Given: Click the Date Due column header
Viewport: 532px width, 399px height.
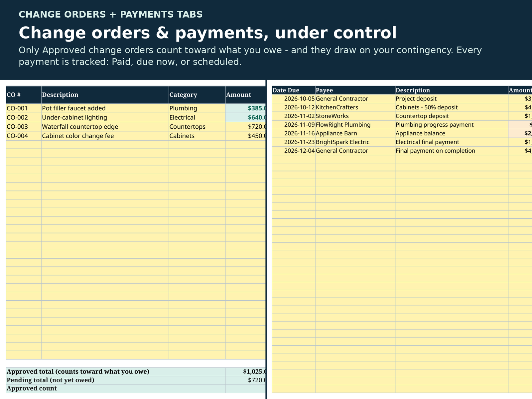Looking at the screenshot, I should coord(294,90).
